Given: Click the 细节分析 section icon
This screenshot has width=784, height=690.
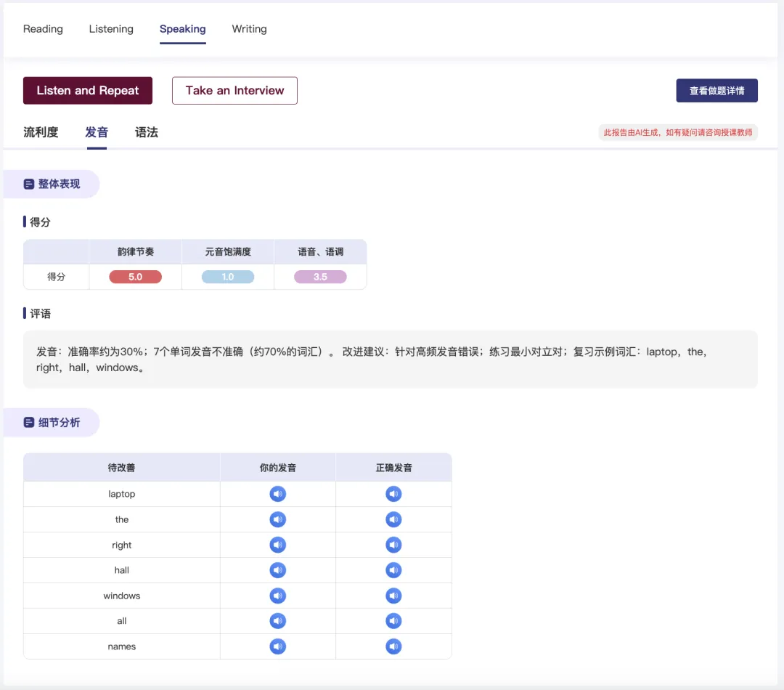Looking at the screenshot, I should coord(29,422).
